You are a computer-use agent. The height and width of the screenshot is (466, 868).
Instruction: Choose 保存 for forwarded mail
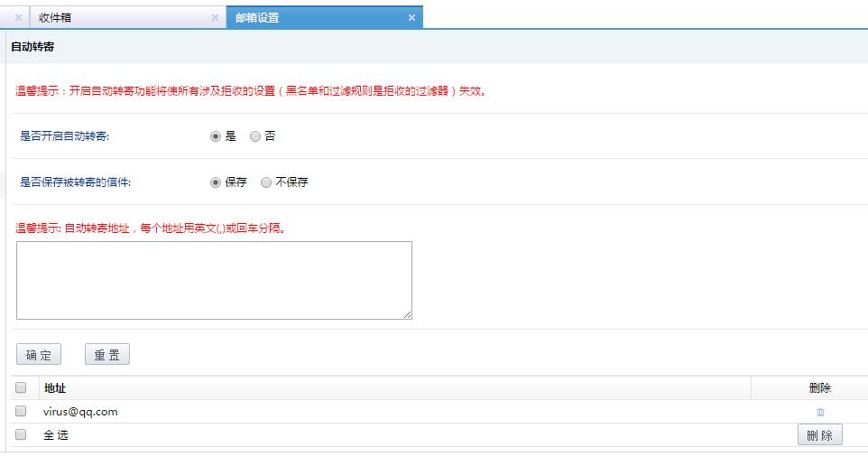(216, 182)
